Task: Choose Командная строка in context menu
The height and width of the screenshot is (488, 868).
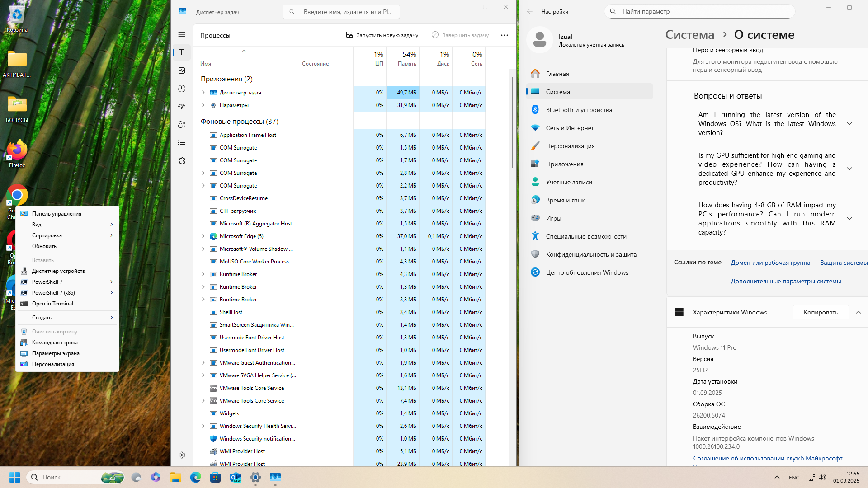Action: point(67,343)
